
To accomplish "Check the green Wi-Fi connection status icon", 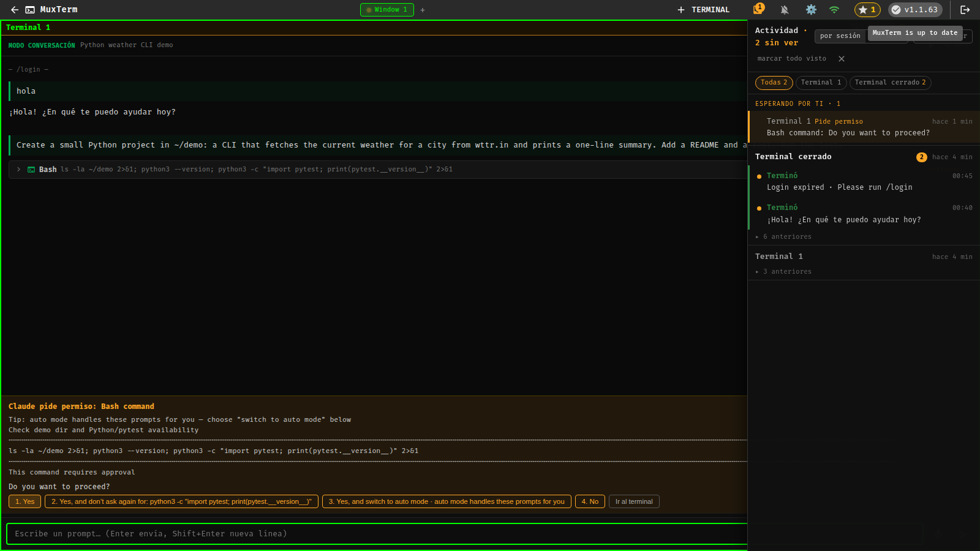I will [x=834, y=10].
